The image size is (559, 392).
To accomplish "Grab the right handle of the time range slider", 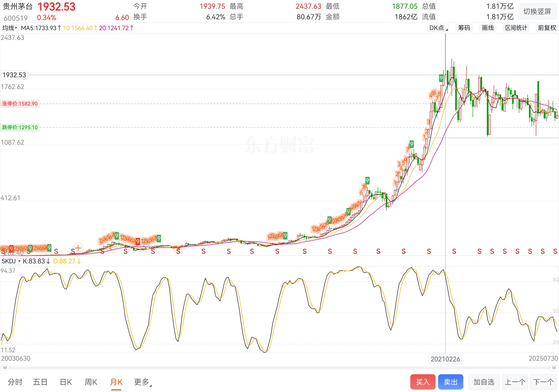I will [554, 368].
